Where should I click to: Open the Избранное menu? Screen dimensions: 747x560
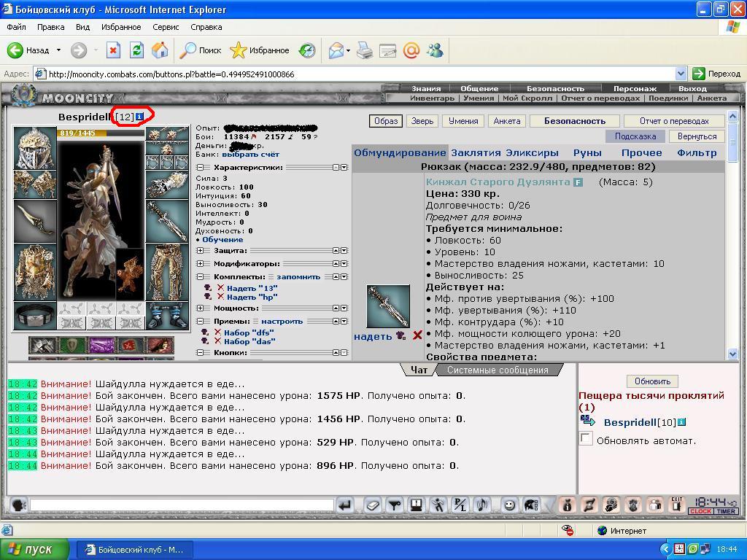pyautogui.click(x=121, y=27)
